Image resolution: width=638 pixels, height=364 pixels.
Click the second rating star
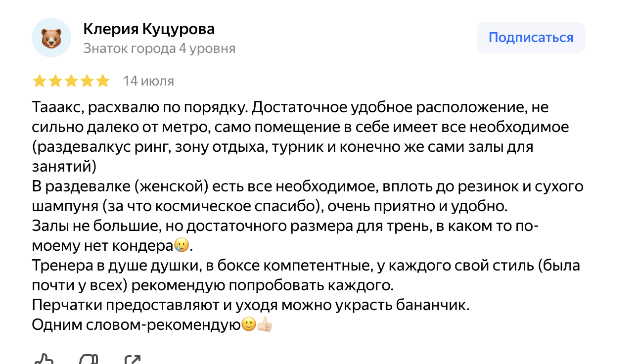55,81
